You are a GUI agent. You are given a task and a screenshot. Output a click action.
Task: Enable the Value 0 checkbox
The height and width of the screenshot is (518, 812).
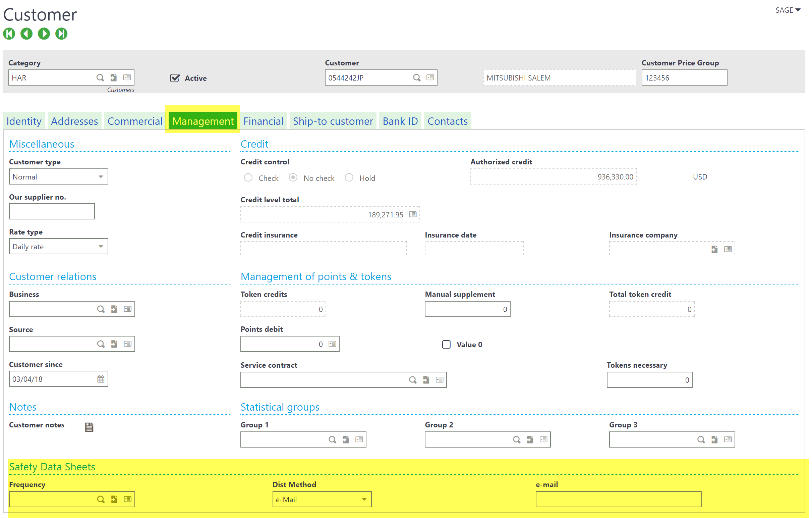[446, 345]
